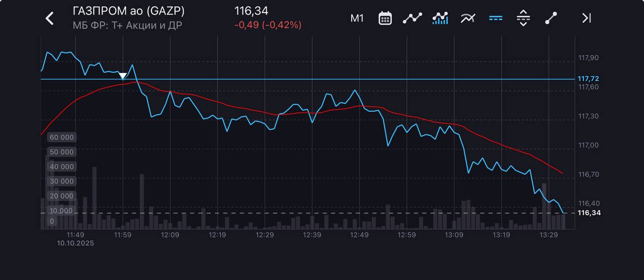Click the 12:49 time axis label
Viewport: 644px width, 280px height.
click(359, 235)
